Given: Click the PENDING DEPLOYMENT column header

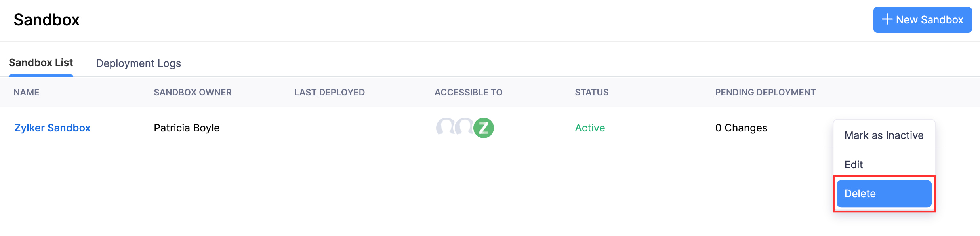Looking at the screenshot, I should 765,92.
